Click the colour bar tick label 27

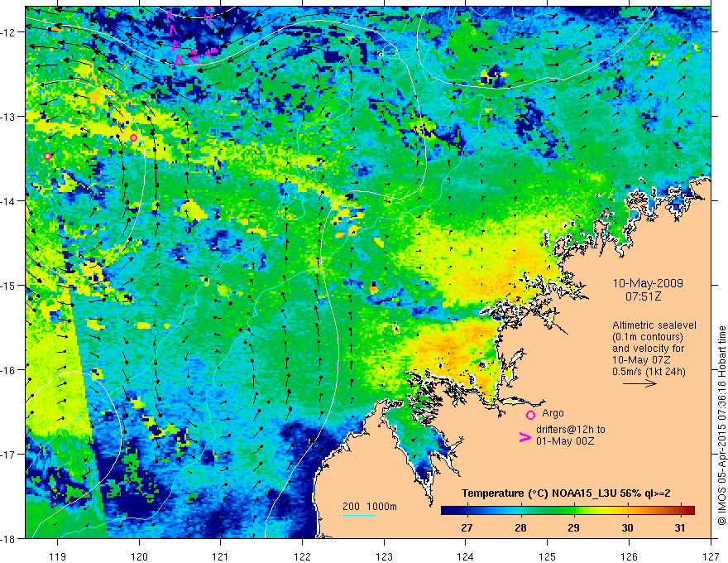point(467,527)
